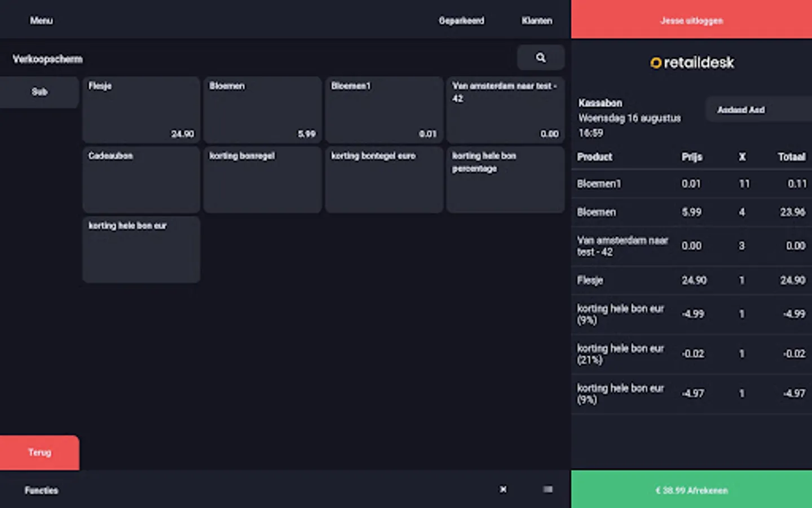Apply the korting hele bon eur tile

click(141, 249)
